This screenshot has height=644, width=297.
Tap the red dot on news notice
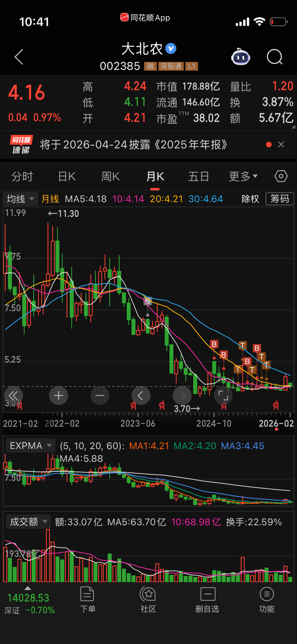tap(269, 144)
